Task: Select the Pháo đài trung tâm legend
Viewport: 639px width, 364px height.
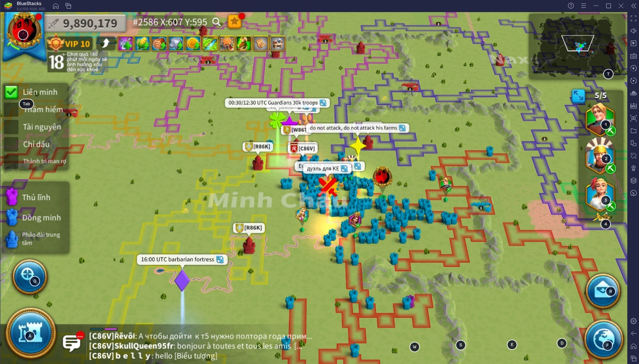Action: point(36,238)
